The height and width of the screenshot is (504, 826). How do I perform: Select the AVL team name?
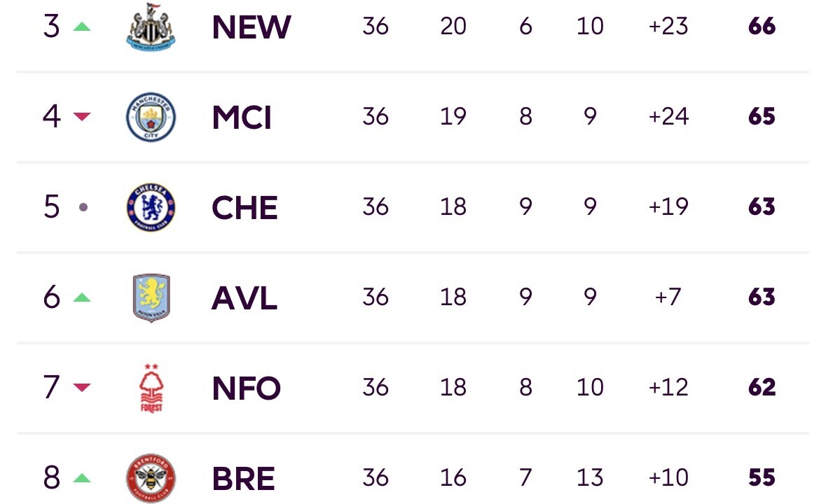point(244,297)
